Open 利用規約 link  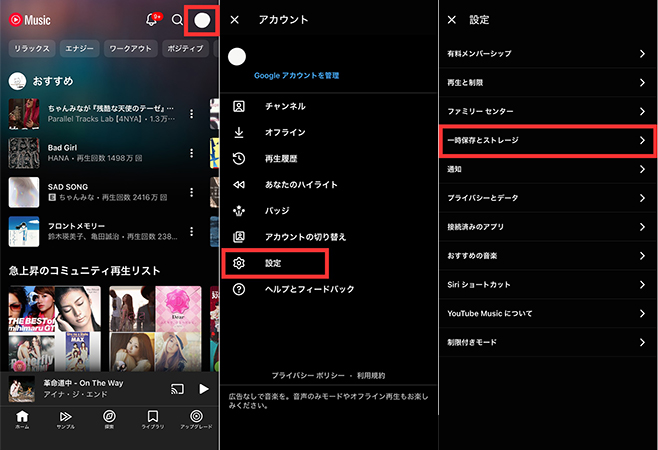[x=371, y=376]
